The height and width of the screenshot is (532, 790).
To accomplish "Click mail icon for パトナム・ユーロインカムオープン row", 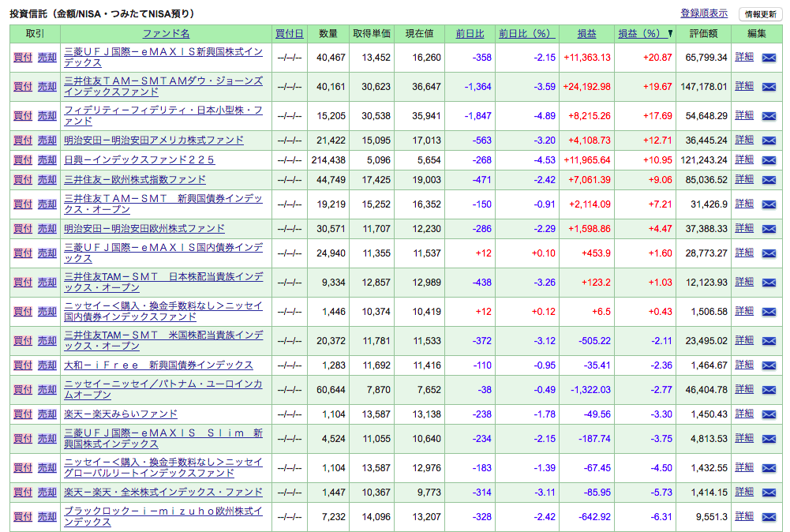I will (x=769, y=390).
